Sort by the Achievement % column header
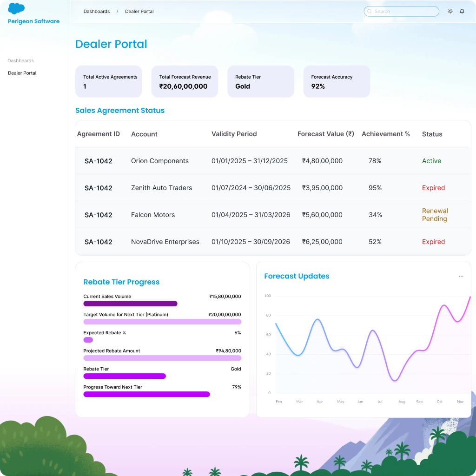The height and width of the screenshot is (476, 476). pyautogui.click(x=386, y=134)
